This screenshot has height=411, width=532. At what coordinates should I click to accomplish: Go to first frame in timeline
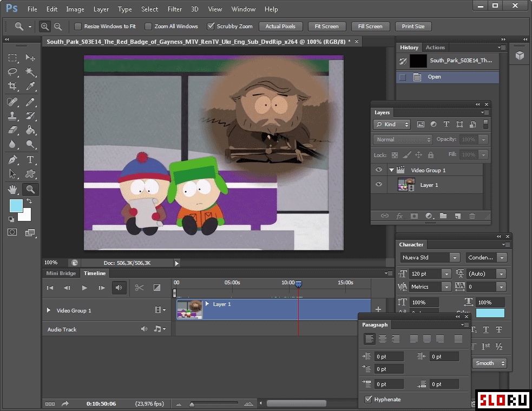[50, 288]
